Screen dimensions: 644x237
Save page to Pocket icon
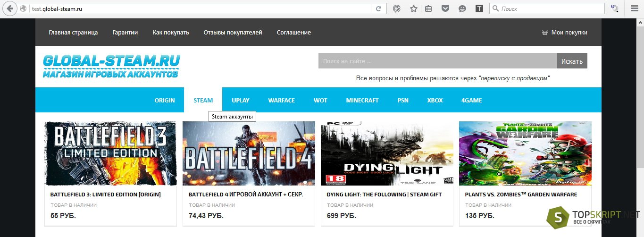coord(445,8)
